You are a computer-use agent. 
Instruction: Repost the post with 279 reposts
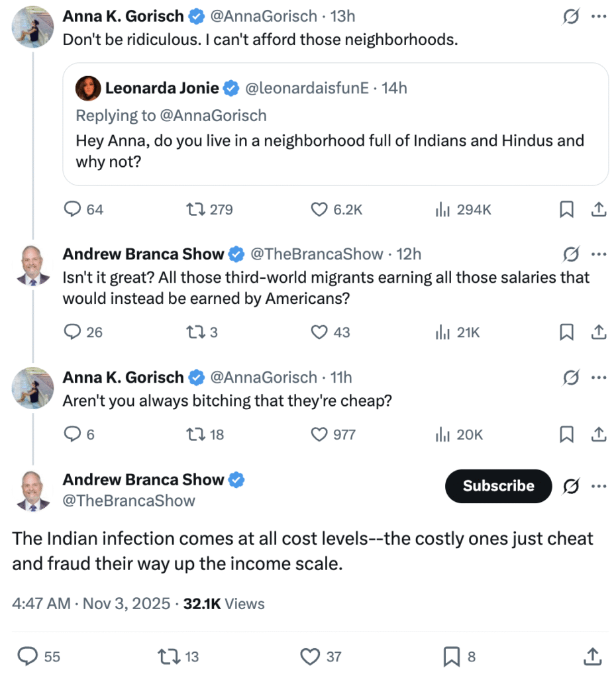click(196, 209)
